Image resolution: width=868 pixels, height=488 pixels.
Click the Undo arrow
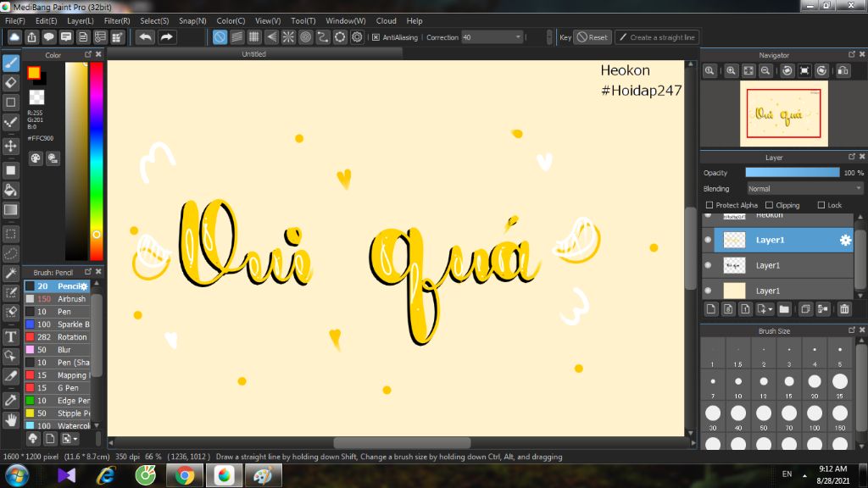click(146, 37)
